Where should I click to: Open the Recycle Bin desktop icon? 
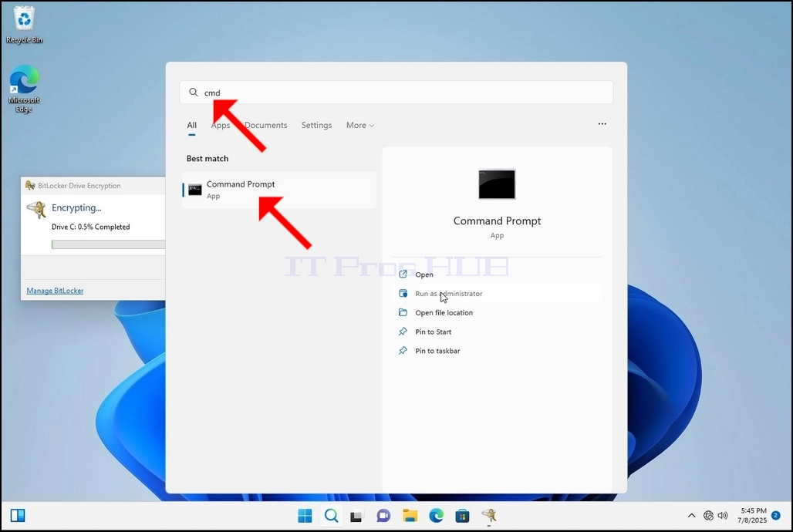(24, 25)
